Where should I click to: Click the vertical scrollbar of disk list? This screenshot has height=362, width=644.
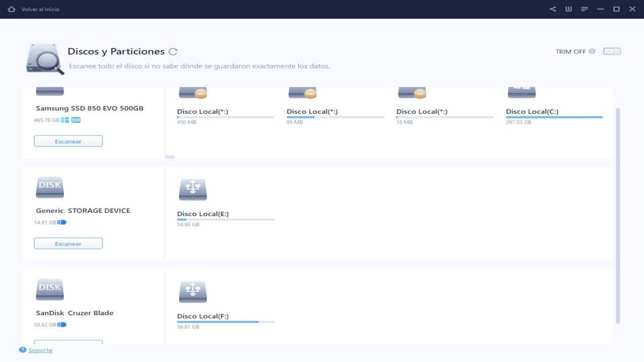point(618,215)
